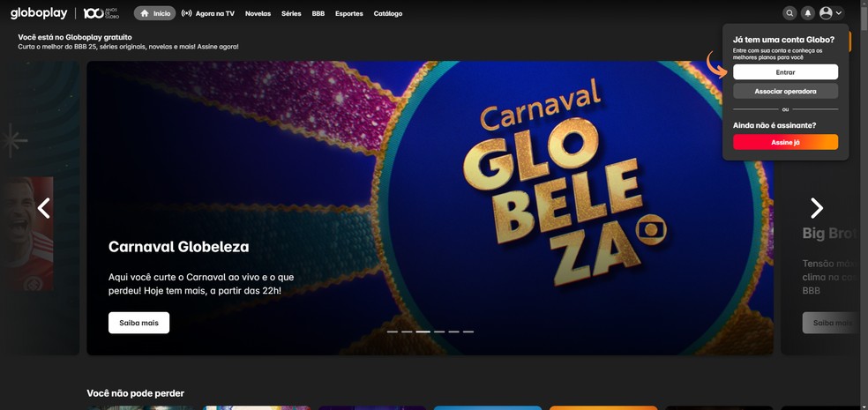Open the Esportes menu item

click(349, 13)
